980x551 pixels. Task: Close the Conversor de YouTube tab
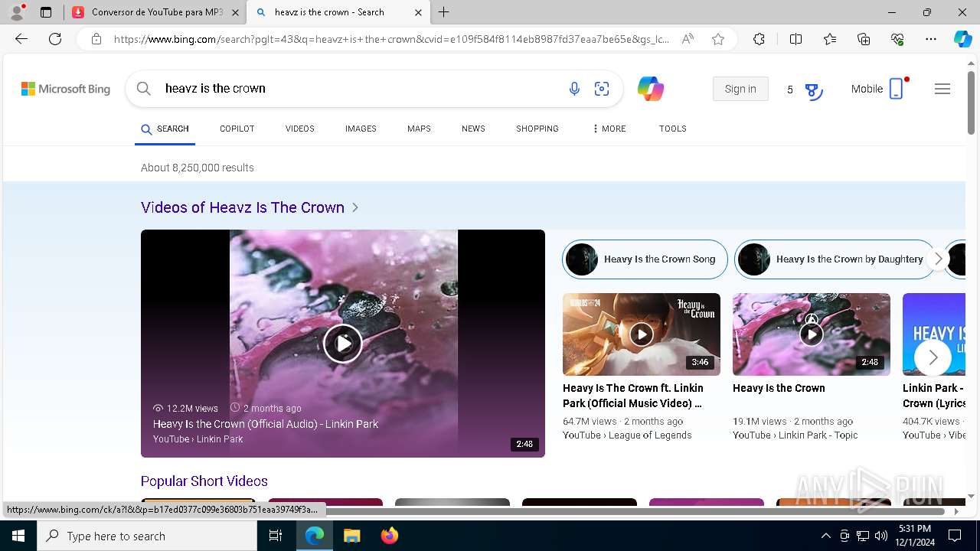[x=235, y=12]
